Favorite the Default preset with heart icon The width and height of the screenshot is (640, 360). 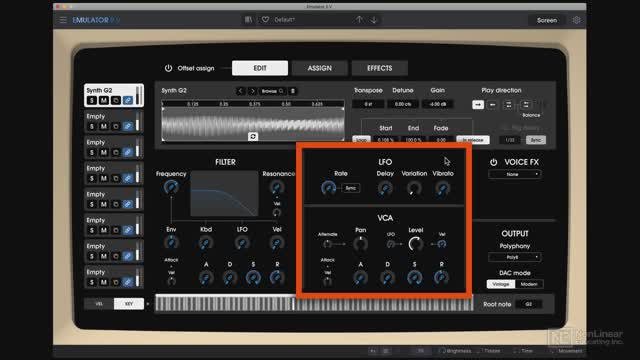pyautogui.click(x=265, y=20)
